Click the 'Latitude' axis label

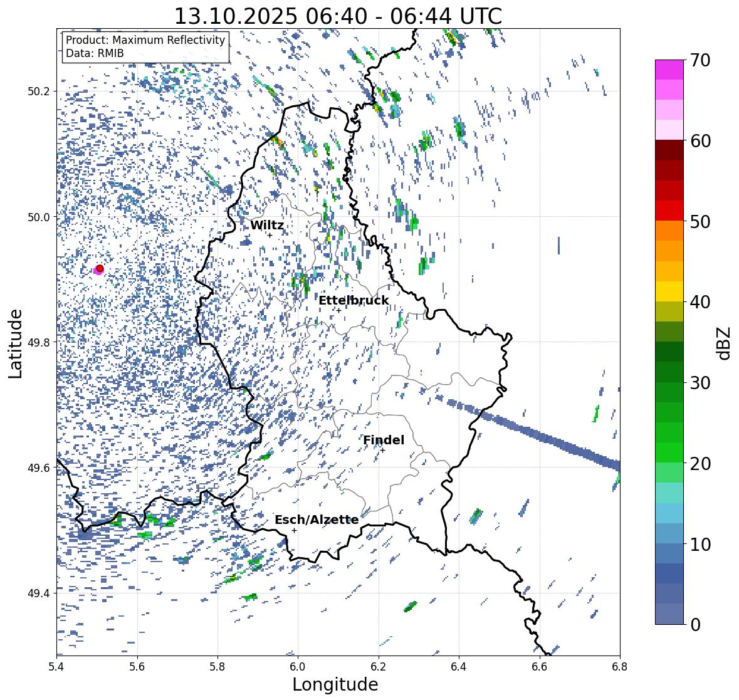[16, 343]
